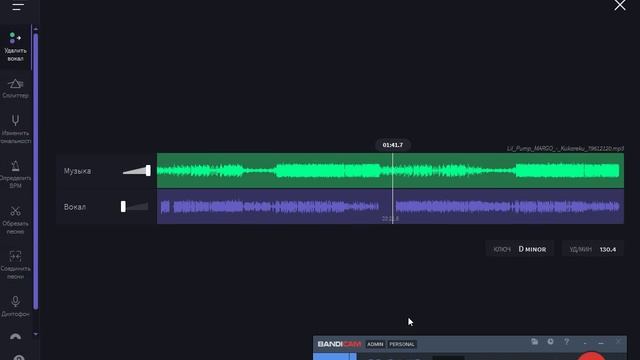Open Bandicam output folder icon
The width and height of the screenshot is (640, 360).
[535, 342]
